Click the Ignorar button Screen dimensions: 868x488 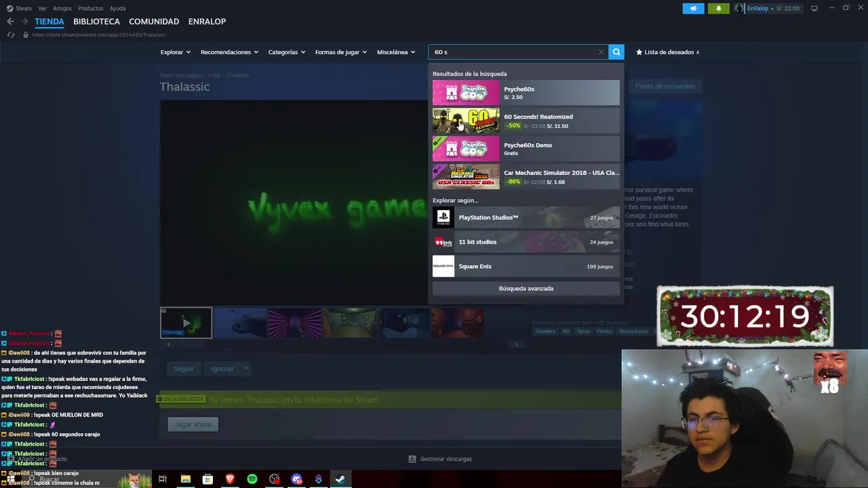(x=222, y=369)
